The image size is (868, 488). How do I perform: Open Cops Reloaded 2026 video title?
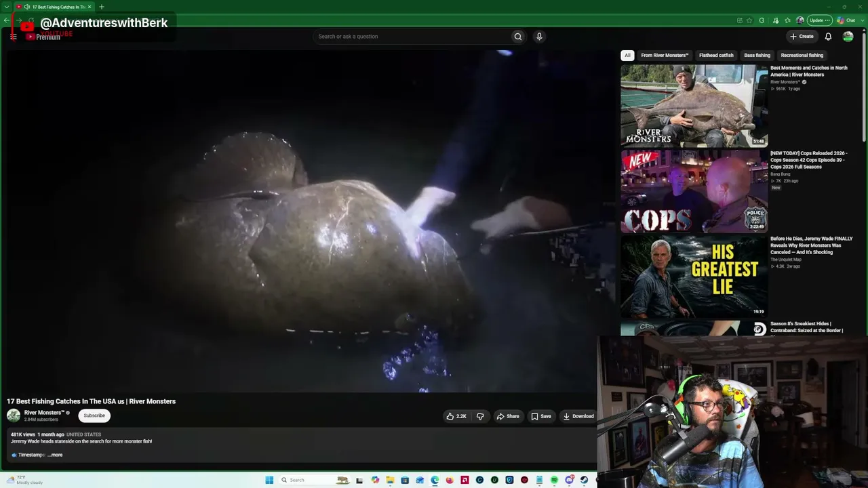click(x=809, y=160)
